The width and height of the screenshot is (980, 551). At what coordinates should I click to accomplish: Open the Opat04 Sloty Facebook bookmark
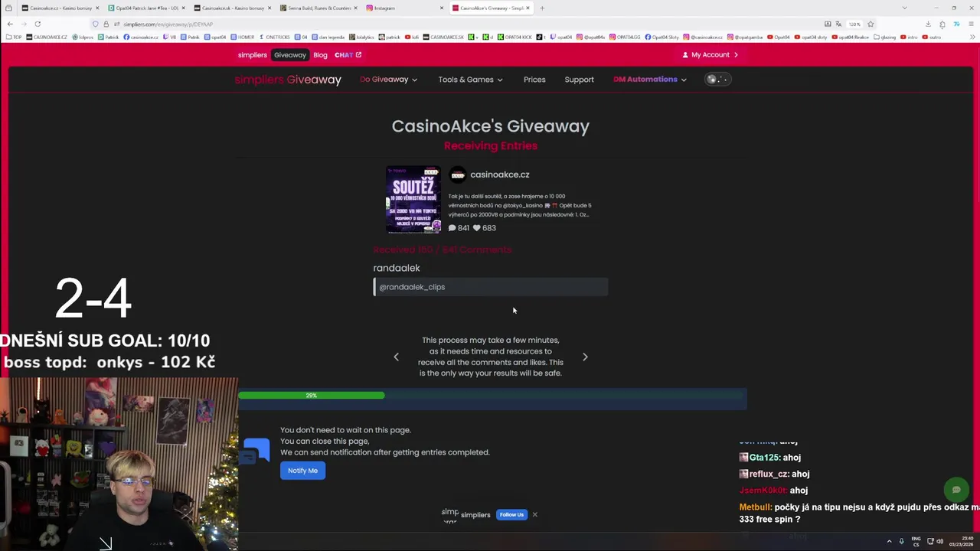pyautogui.click(x=662, y=37)
